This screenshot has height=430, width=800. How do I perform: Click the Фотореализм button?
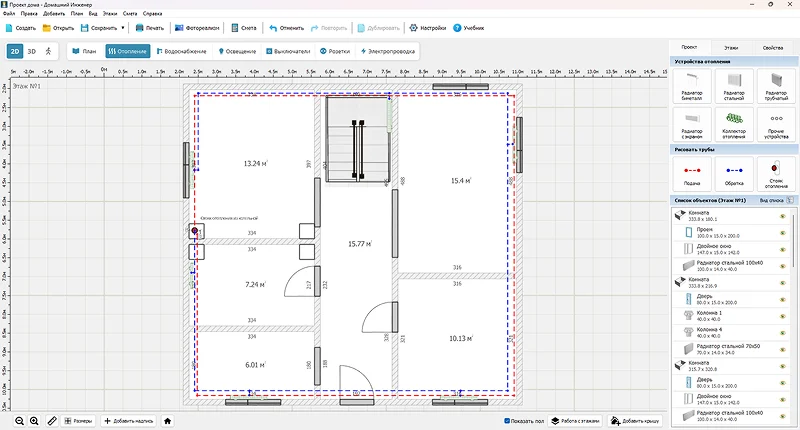click(x=196, y=28)
